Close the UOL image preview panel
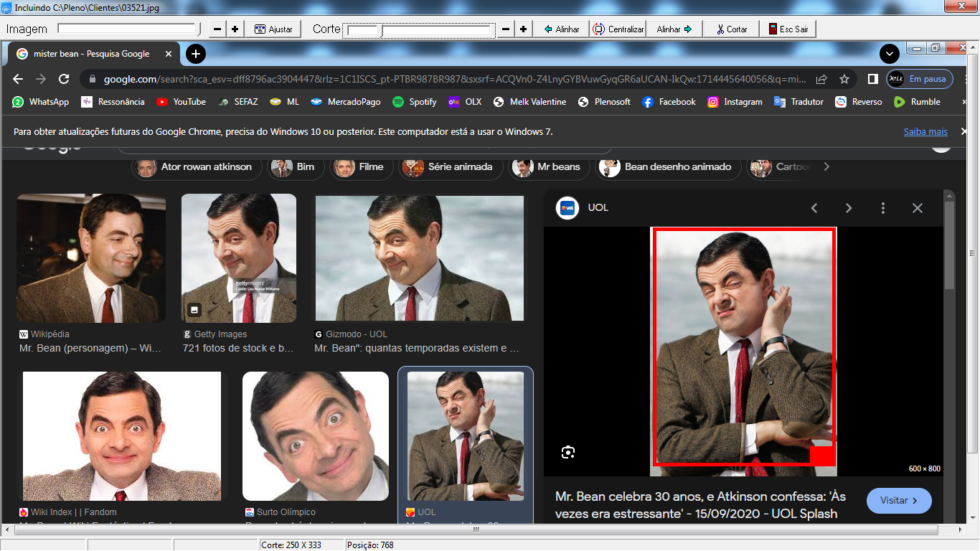Viewport: 980px width, 551px height. pyautogui.click(x=918, y=208)
